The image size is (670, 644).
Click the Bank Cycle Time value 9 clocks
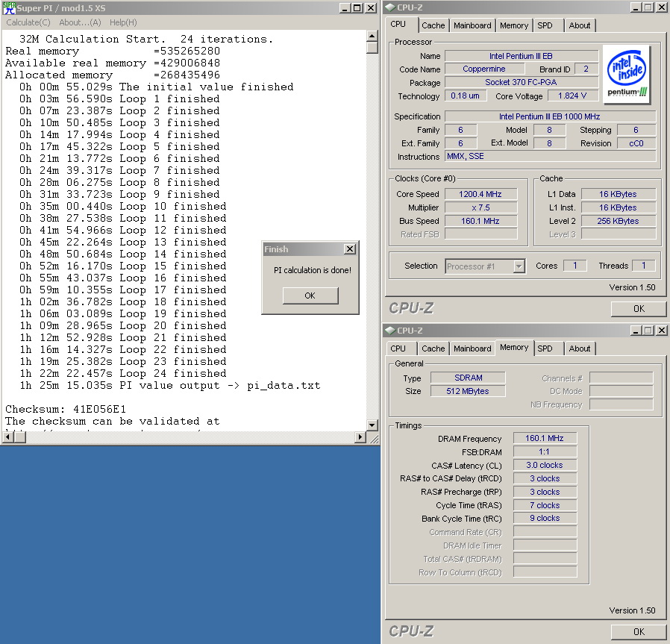click(545, 518)
